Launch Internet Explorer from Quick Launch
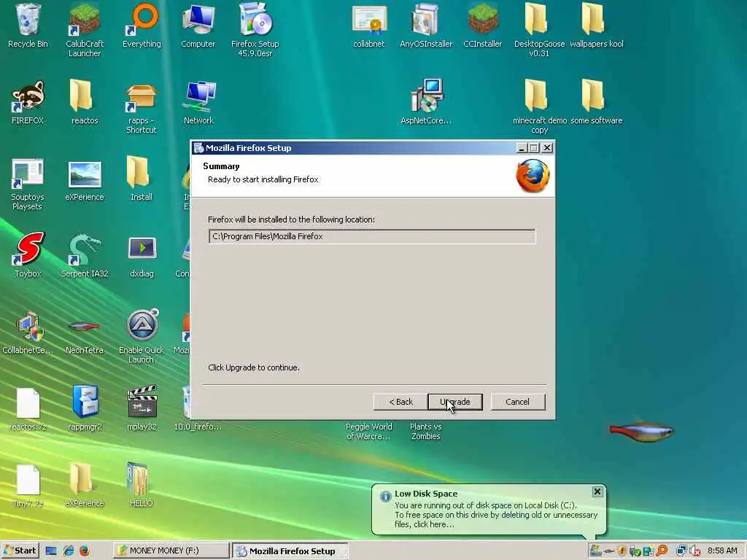747x560 pixels. tap(68, 551)
